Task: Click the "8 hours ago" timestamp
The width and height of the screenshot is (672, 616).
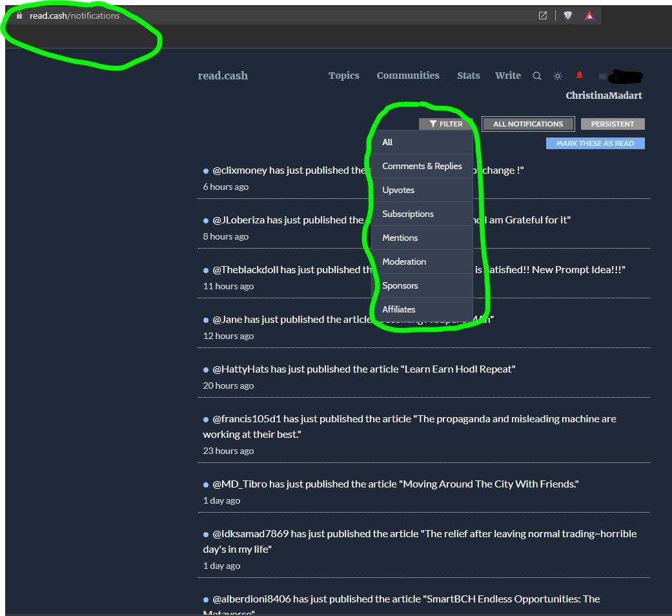Action: coord(226,236)
